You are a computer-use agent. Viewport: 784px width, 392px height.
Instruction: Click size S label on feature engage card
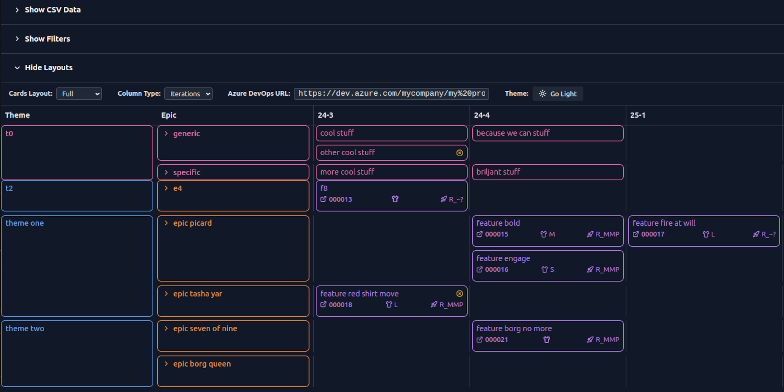pyautogui.click(x=552, y=270)
